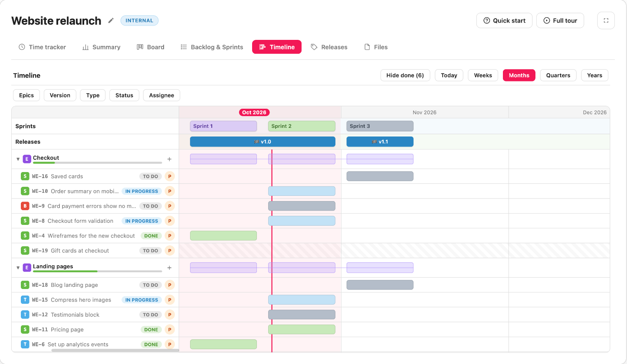Click the green story icon of WE-11

(x=25, y=330)
